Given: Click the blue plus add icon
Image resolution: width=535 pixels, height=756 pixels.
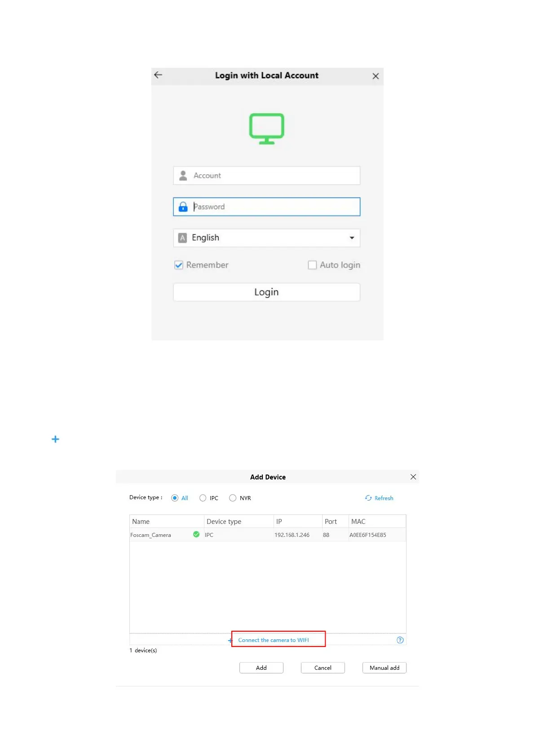Looking at the screenshot, I should [x=55, y=439].
